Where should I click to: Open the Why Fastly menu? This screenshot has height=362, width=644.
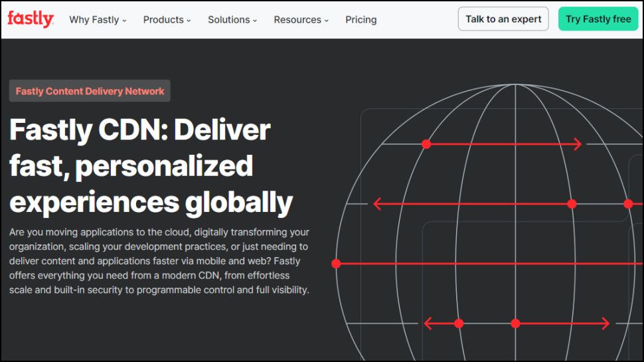coord(98,20)
